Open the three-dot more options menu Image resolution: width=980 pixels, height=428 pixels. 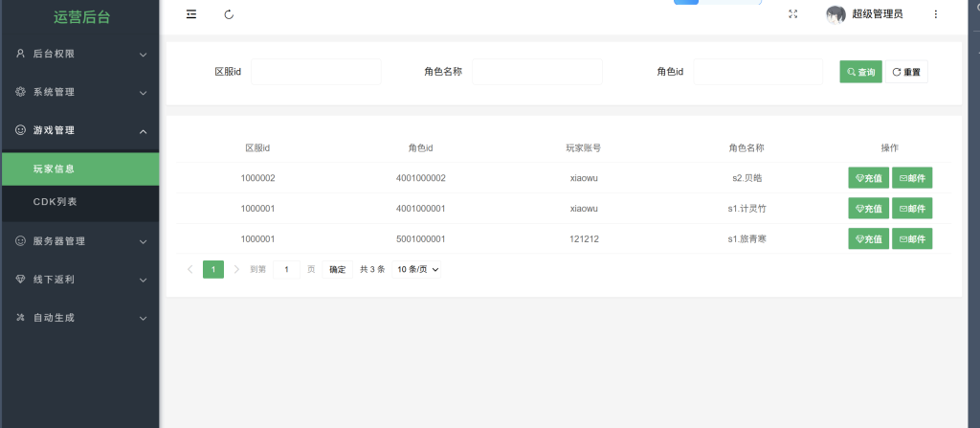pyautogui.click(x=935, y=14)
